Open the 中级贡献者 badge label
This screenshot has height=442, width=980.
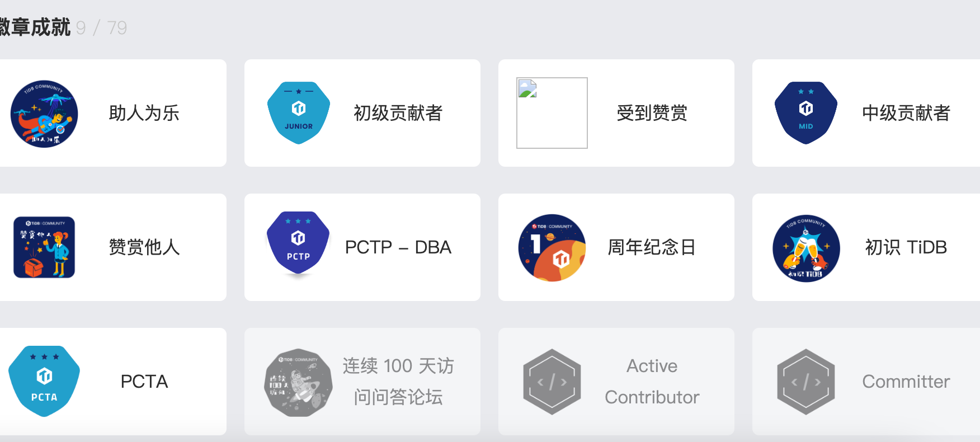[906, 113]
